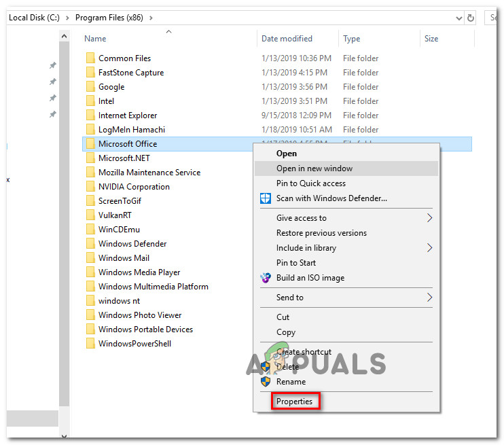Screen dimensions: 504x445
Task: Click the VulkanRT folder icon
Action: coord(90,215)
